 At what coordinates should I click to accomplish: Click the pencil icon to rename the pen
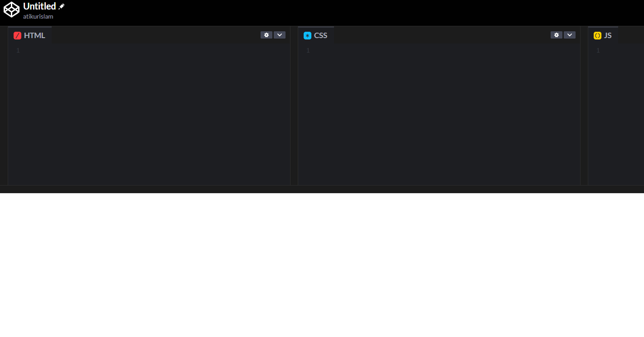coord(61,6)
